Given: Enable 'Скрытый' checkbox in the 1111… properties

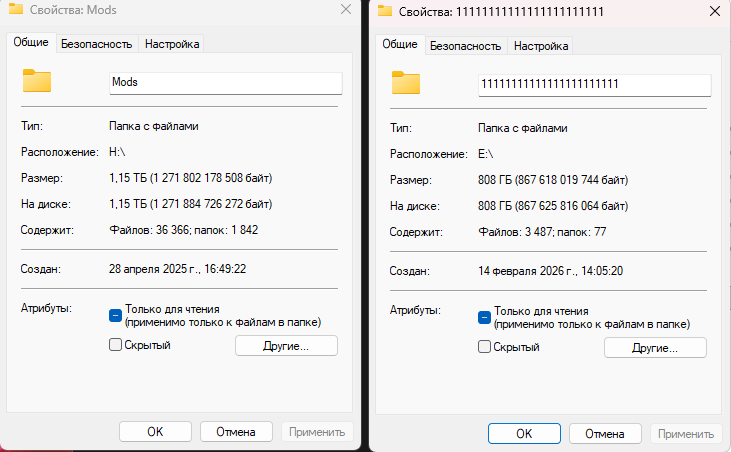Looking at the screenshot, I should point(484,347).
